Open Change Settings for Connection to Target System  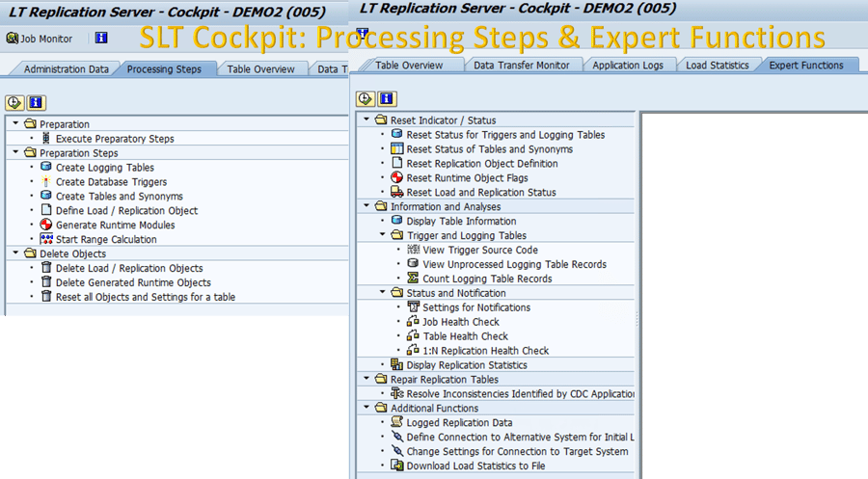(x=518, y=451)
